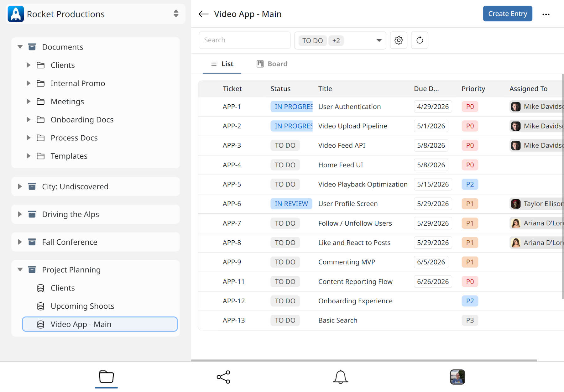Click inside the Search input field
564x392 pixels.
pyautogui.click(x=244, y=40)
